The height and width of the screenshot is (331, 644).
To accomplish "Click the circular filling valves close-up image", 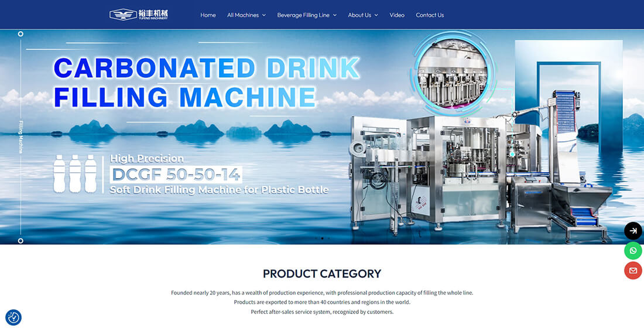I will coord(452,73).
